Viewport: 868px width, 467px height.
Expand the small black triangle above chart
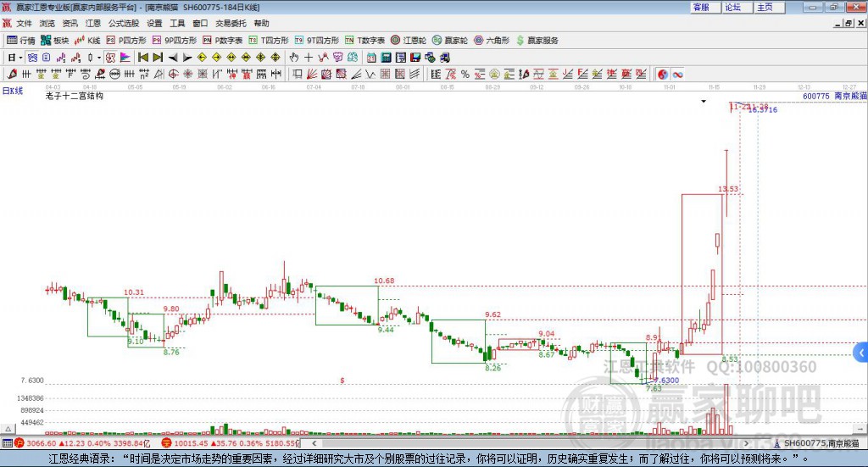(x=704, y=101)
